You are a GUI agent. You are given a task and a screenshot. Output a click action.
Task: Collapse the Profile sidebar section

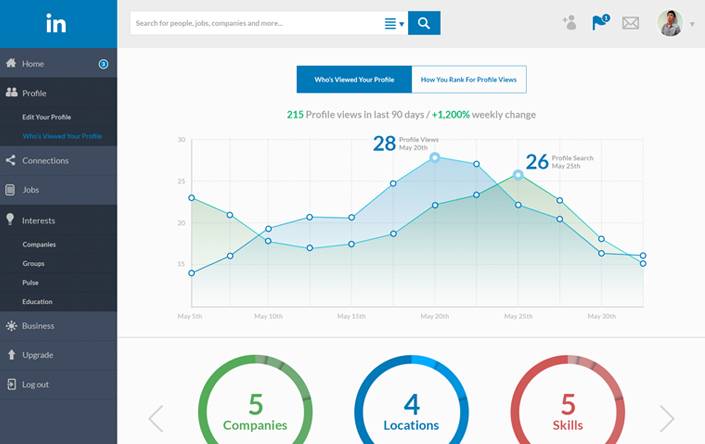[x=58, y=93]
